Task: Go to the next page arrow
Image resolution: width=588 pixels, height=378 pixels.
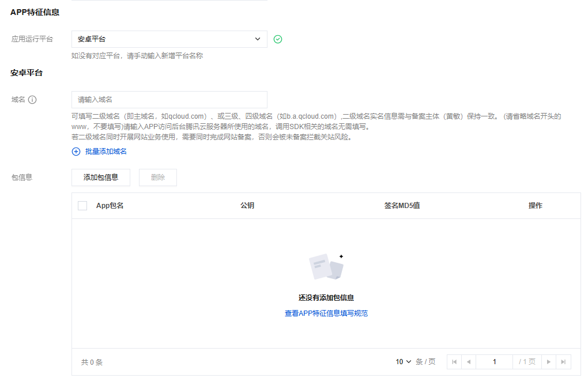Action: click(549, 362)
